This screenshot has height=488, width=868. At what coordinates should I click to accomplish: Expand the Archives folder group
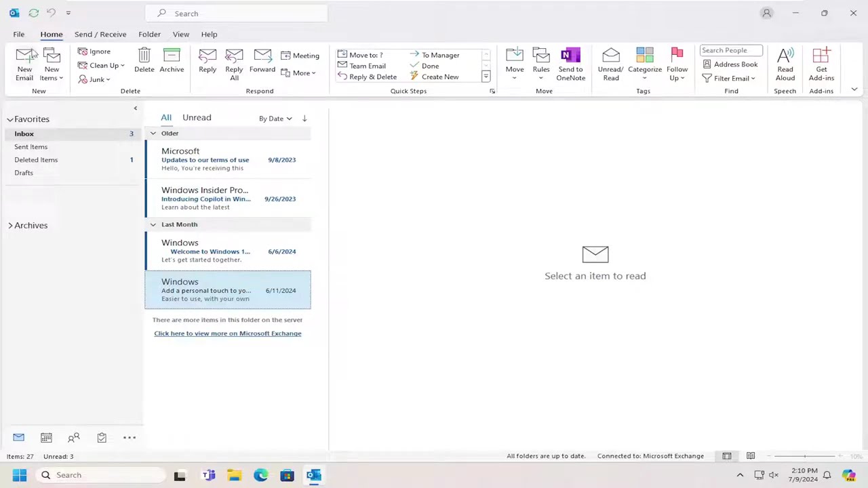(x=10, y=225)
